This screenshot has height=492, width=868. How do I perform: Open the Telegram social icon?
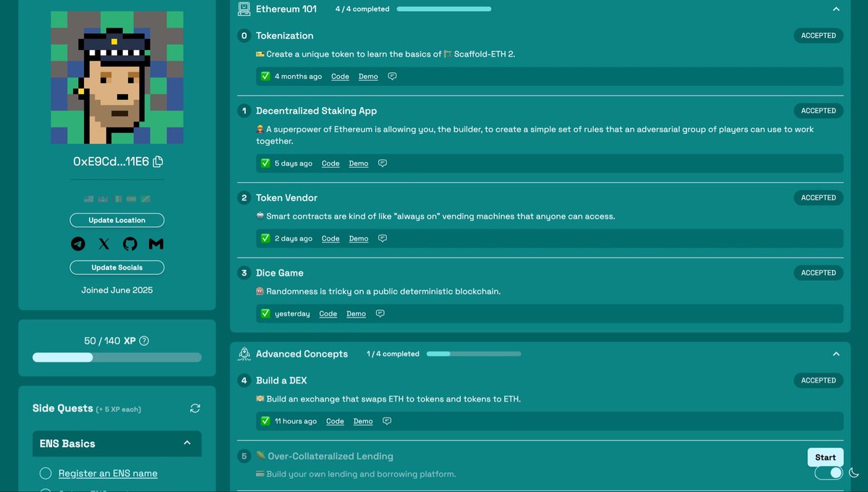(78, 244)
